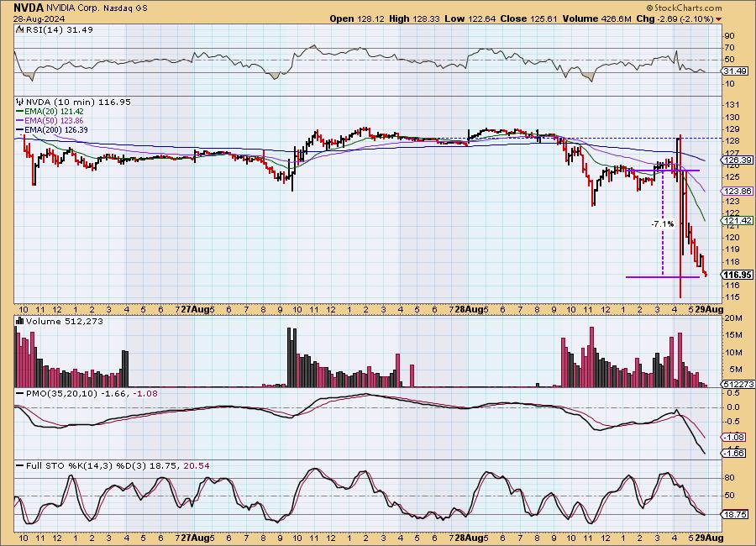Click the 116.95 last price tag

tap(737, 275)
